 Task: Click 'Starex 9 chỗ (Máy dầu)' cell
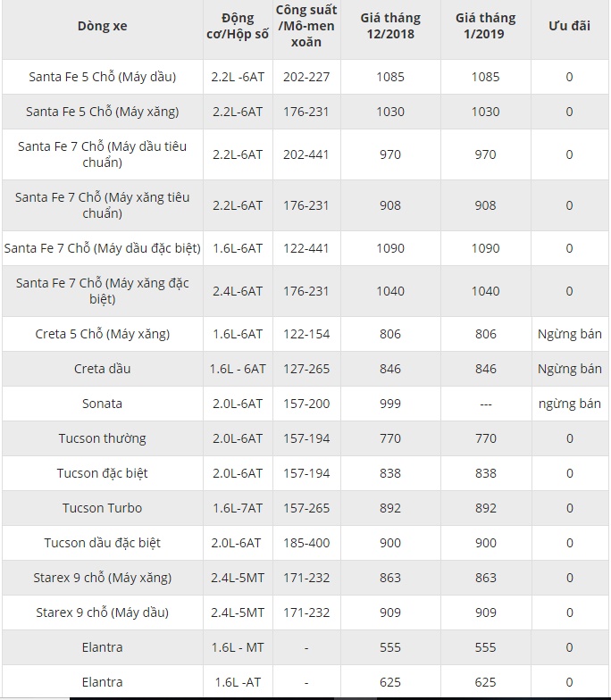pos(102,612)
